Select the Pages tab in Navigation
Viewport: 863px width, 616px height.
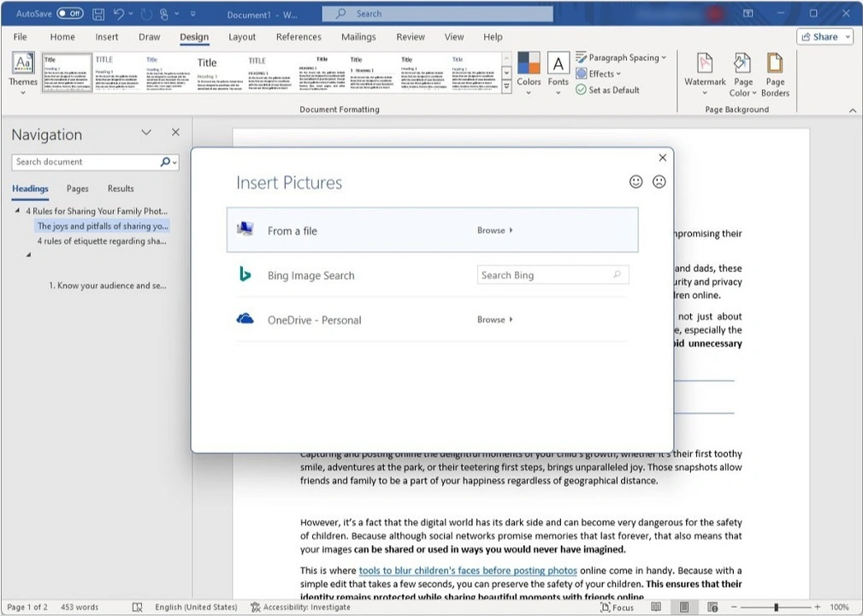(x=78, y=188)
